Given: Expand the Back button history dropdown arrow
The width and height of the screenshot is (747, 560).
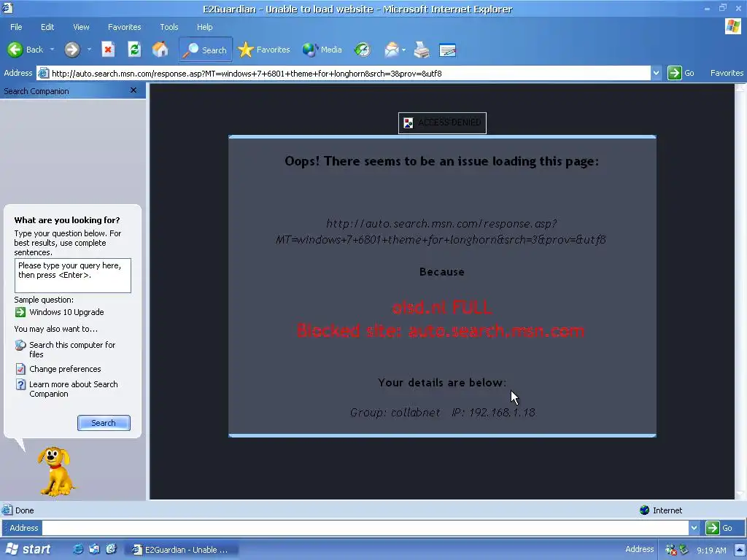Looking at the screenshot, I should (x=52, y=50).
